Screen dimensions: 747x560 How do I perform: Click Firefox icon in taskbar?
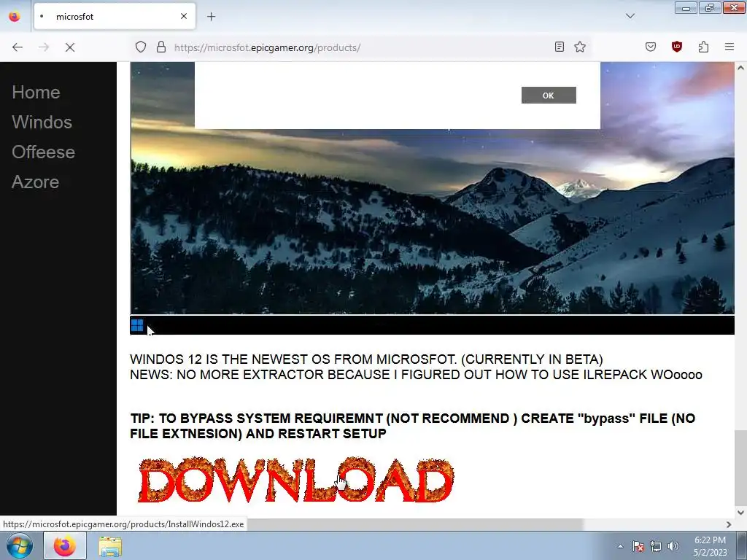(x=65, y=545)
